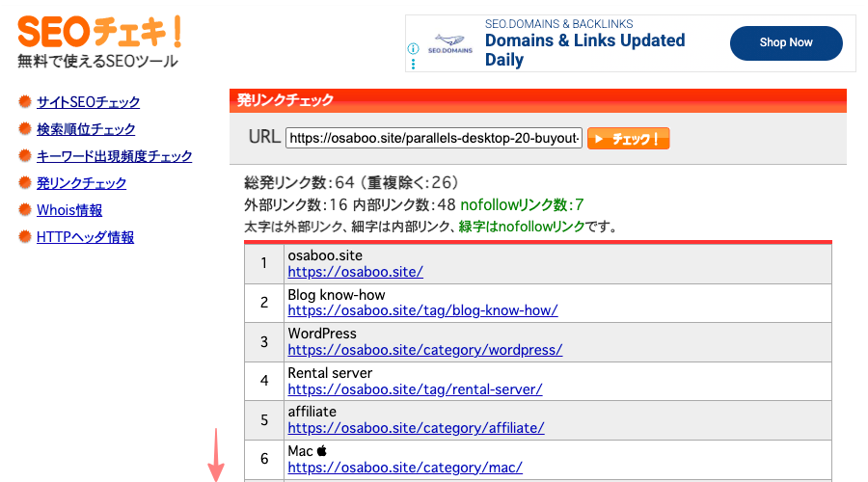Open HTTPヘッダ情報 link
Screen dimensions: 868x482
pos(85,237)
